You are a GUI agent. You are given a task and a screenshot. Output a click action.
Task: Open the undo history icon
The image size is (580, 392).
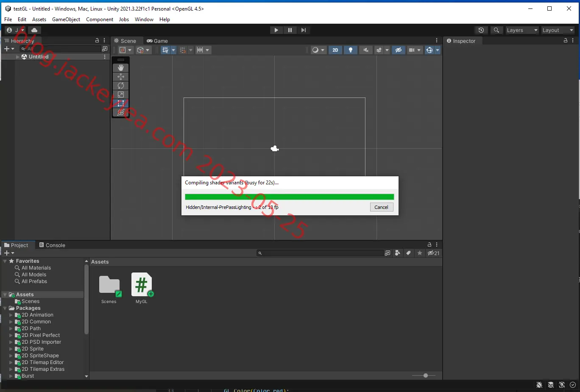pyautogui.click(x=481, y=30)
